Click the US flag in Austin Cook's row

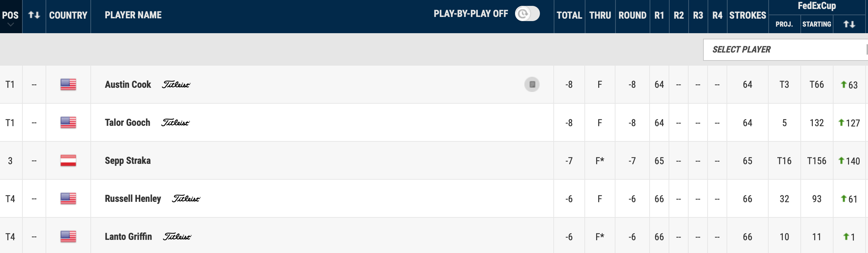[68, 84]
